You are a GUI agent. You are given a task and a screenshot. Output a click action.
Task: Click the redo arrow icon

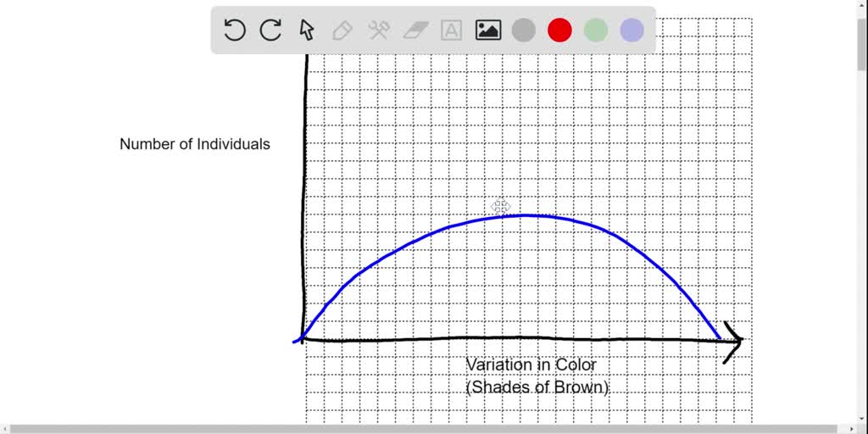tap(270, 30)
